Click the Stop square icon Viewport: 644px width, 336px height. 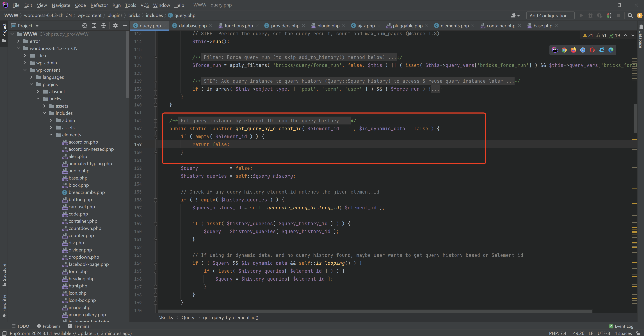(618, 15)
